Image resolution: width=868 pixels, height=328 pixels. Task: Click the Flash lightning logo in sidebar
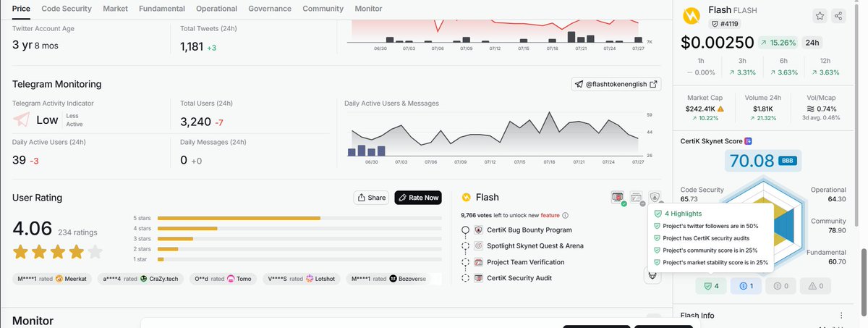pos(693,16)
